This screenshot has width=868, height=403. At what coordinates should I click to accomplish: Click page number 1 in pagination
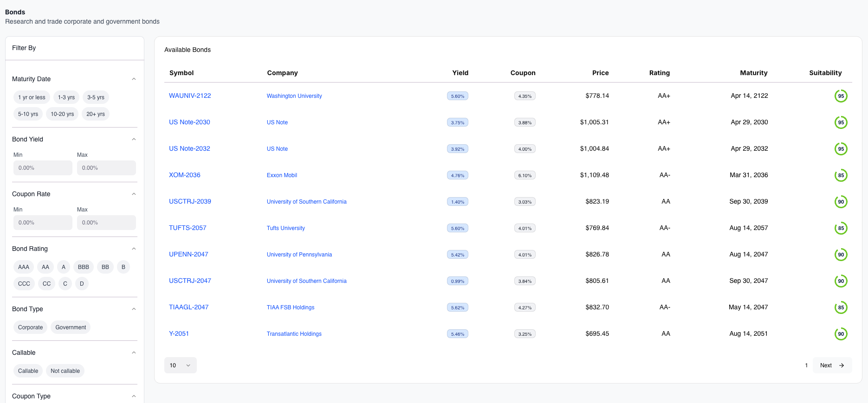[806, 365]
